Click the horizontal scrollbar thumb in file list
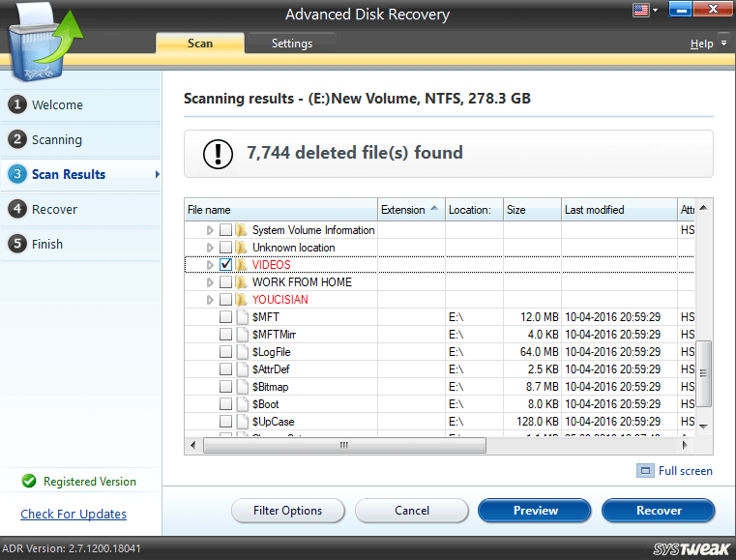736x560 pixels. [342, 445]
